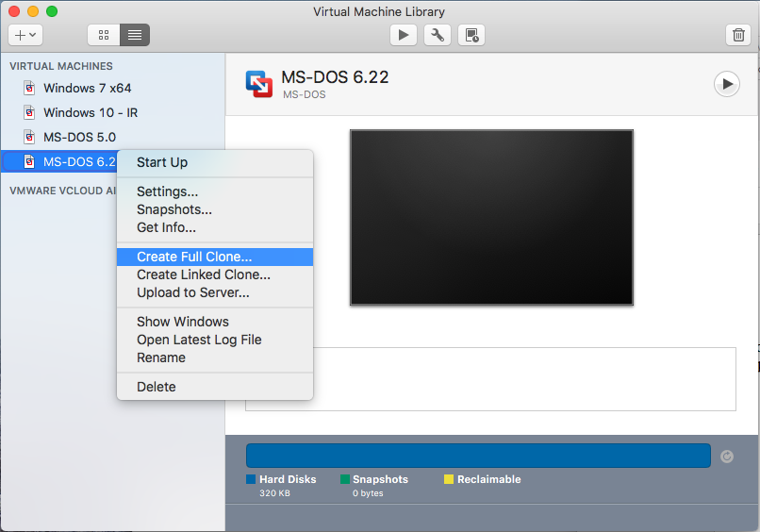760x532 pixels.
Task: Click the toolbar Start Up play button
Action: click(404, 35)
